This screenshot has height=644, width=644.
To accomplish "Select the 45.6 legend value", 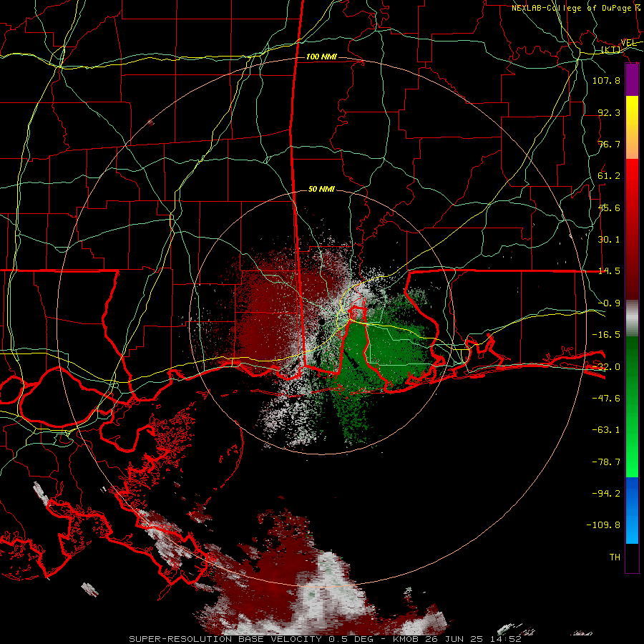I will coord(609,208).
